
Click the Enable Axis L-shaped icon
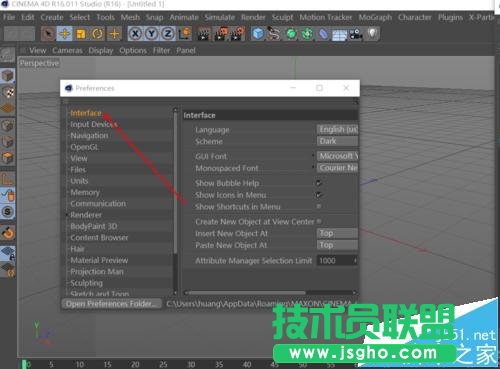(7, 179)
